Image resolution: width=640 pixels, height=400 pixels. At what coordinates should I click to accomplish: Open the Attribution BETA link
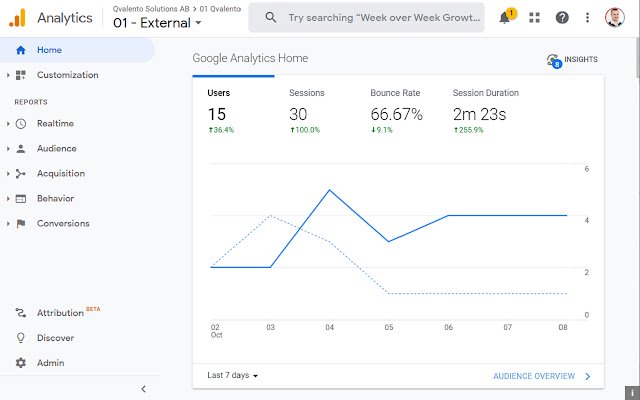[x=69, y=313]
